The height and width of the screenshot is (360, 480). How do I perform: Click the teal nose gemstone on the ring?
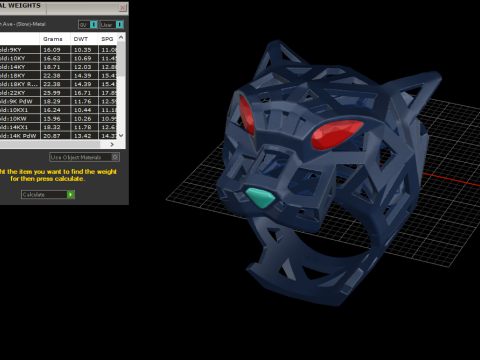tap(261, 197)
